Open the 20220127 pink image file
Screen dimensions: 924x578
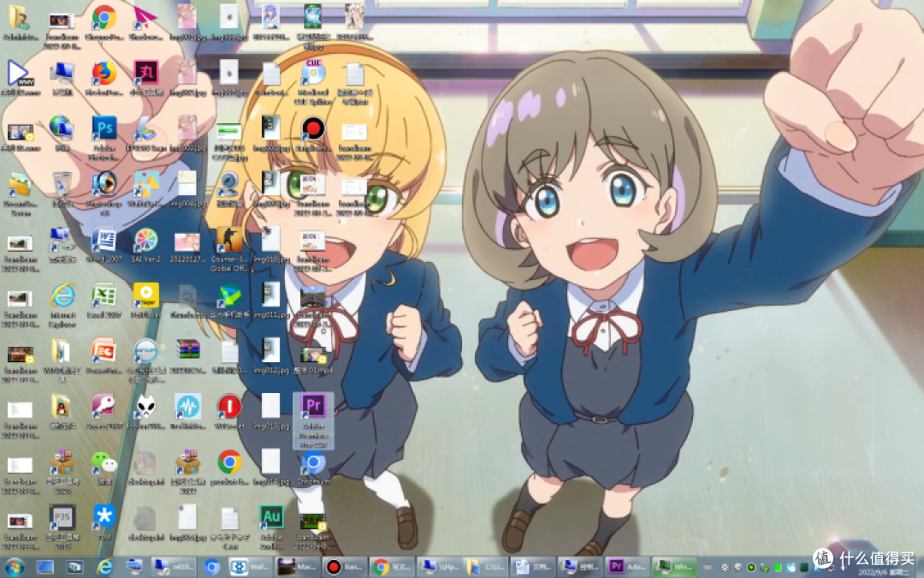coord(187,246)
